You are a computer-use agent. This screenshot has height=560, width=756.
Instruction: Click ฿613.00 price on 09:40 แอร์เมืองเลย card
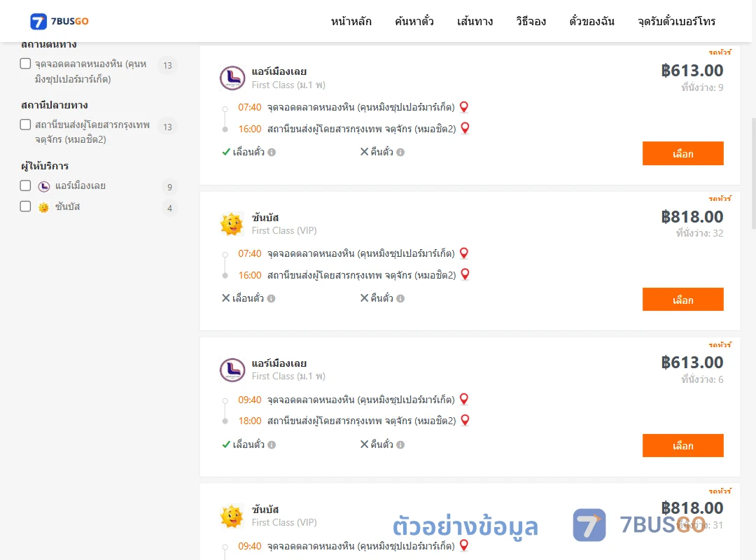pyautogui.click(x=692, y=362)
